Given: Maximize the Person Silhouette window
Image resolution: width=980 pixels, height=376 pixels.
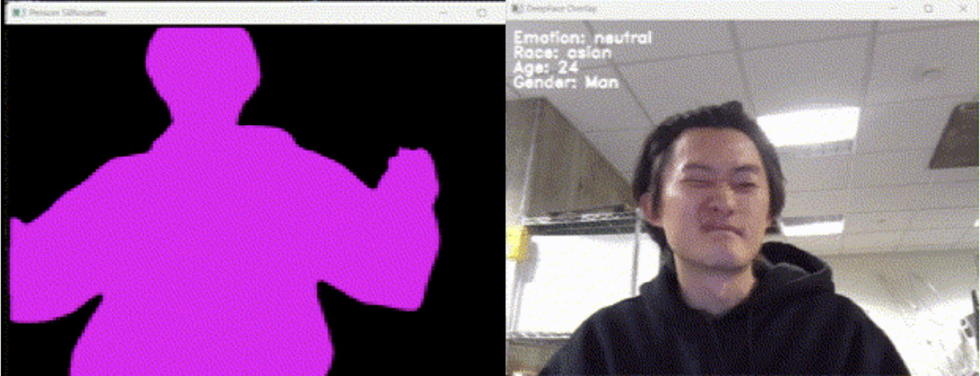Looking at the screenshot, I should pyautogui.click(x=482, y=13).
